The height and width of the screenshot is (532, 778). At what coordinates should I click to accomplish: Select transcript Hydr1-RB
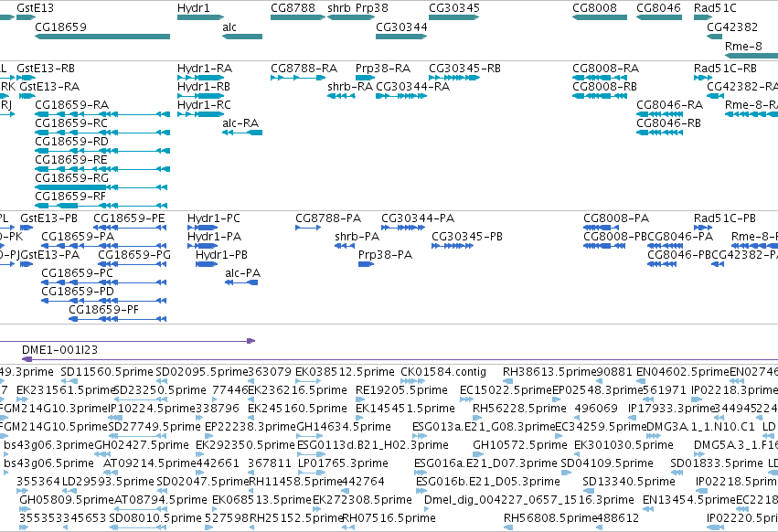204,86
